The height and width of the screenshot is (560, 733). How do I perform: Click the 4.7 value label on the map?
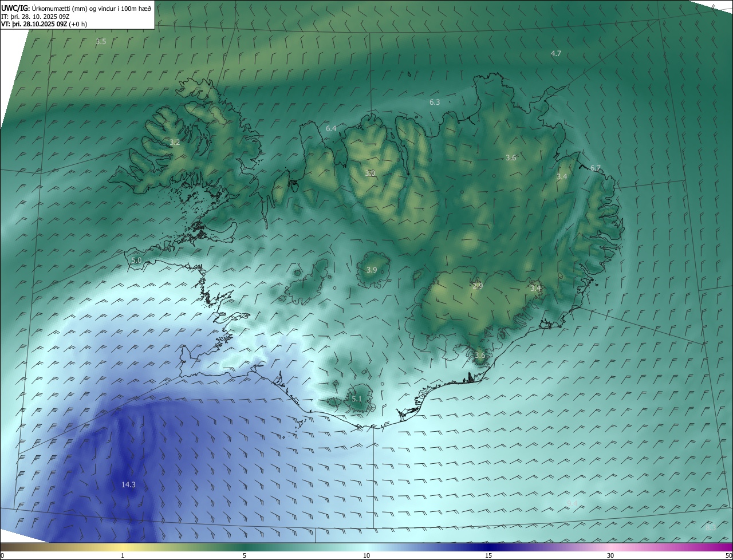[556, 53]
